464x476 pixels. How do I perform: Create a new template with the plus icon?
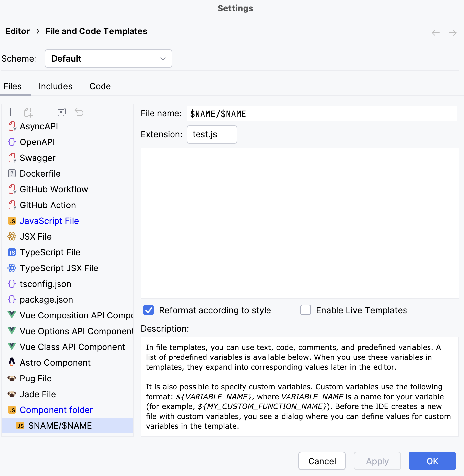point(10,112)
